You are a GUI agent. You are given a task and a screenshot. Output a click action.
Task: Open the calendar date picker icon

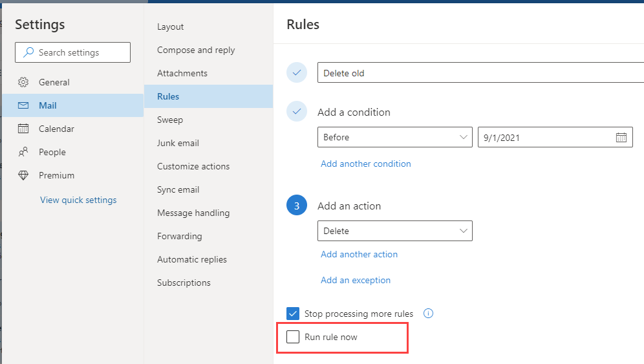[x=621, y=138]
